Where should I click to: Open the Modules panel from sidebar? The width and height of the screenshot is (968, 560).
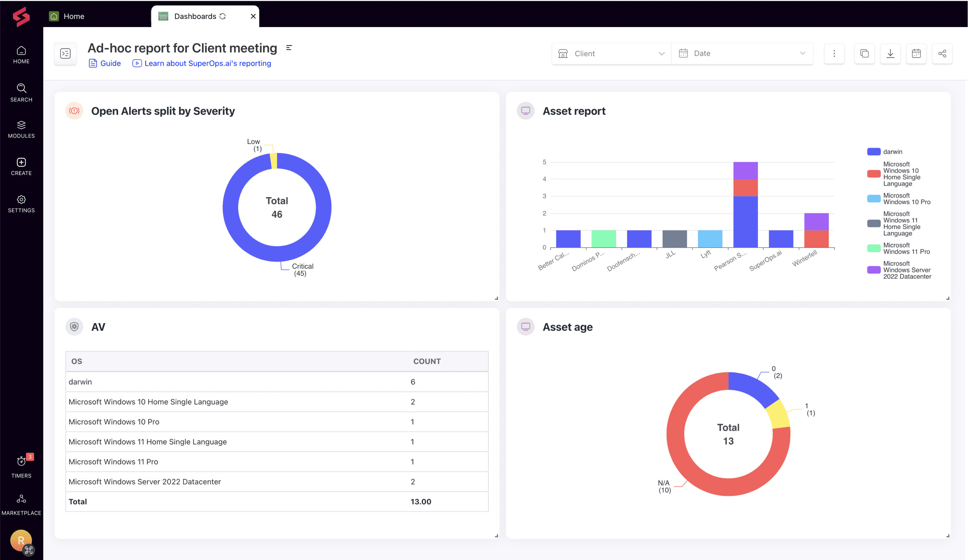tap(21, 129)
